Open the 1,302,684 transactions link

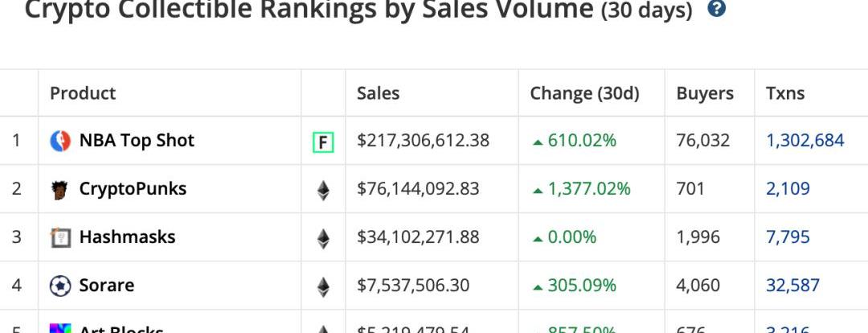[805, 141]
